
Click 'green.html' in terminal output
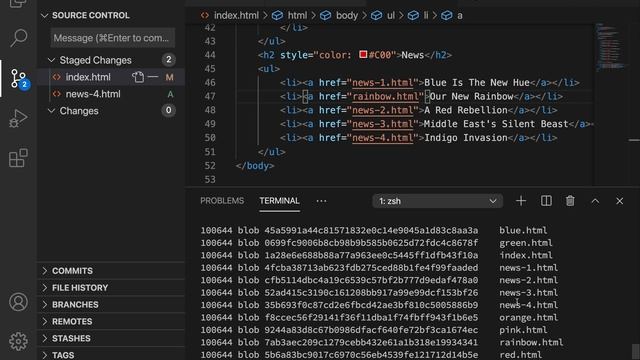526,243
